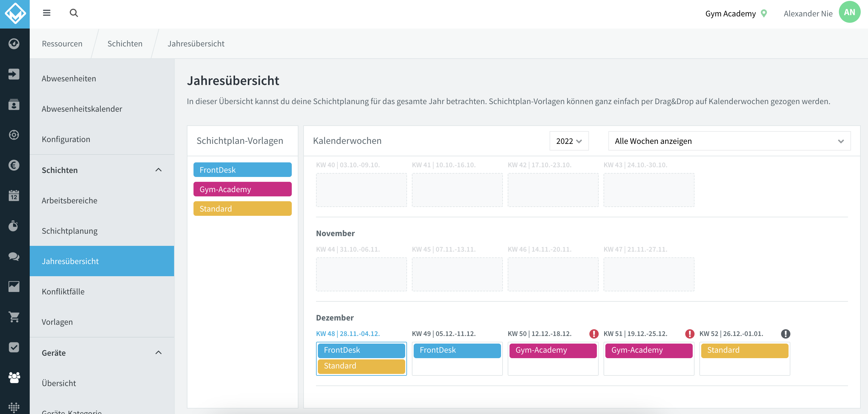Go to Schichten breadcrumb

125,43
